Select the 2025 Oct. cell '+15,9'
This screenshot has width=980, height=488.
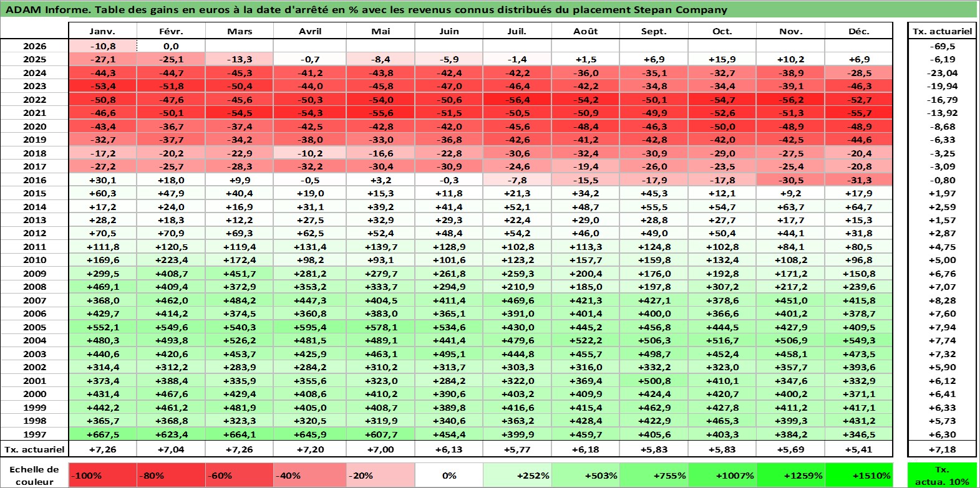[722, 59]
